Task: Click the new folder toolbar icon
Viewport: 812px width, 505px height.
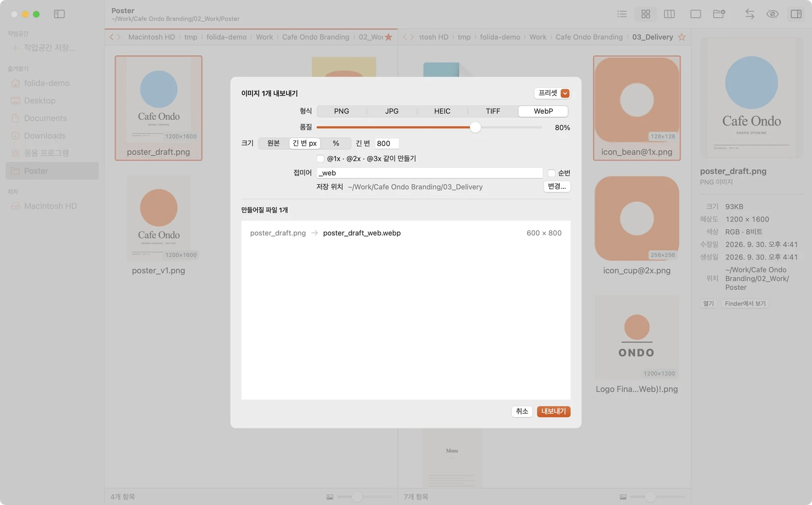Action: 719,14
